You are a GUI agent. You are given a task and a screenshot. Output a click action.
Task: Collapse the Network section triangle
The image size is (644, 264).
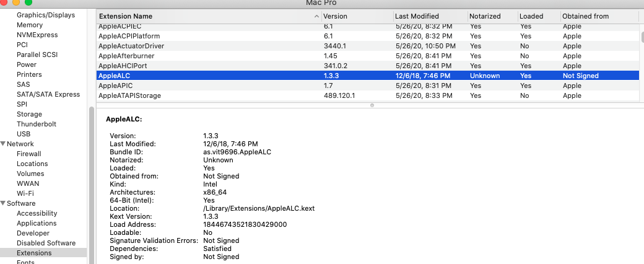pos(3,144)
